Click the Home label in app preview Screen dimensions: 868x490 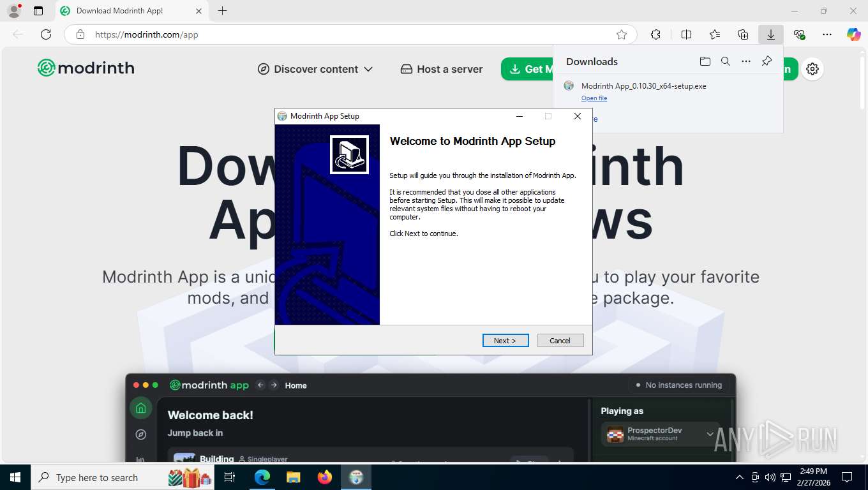pos(296,385)
